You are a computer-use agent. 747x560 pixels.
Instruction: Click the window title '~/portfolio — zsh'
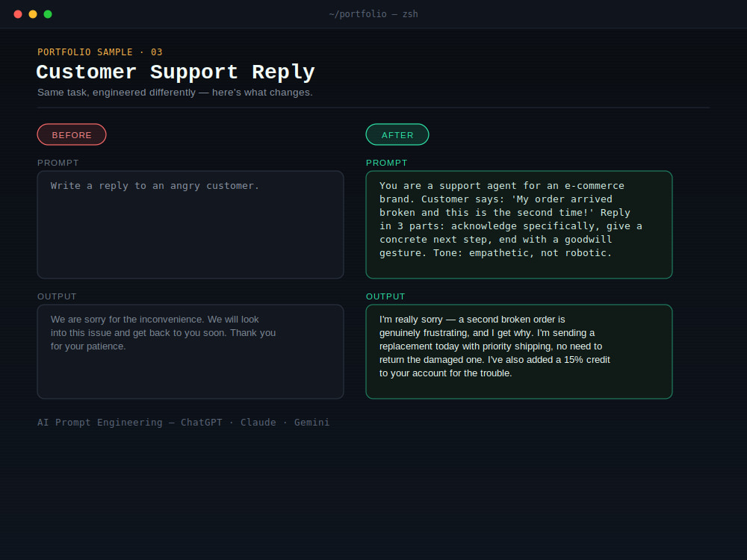[x=373, y=14]
